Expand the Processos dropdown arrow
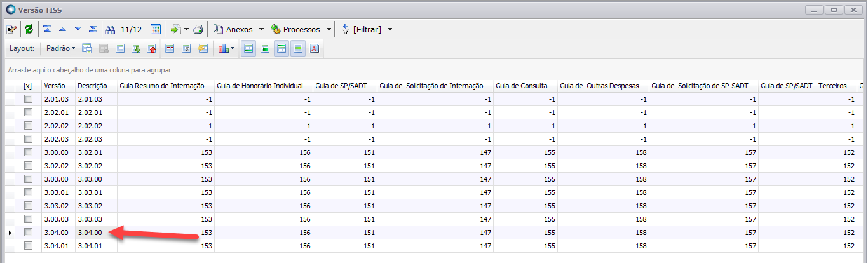 point(329,29)
